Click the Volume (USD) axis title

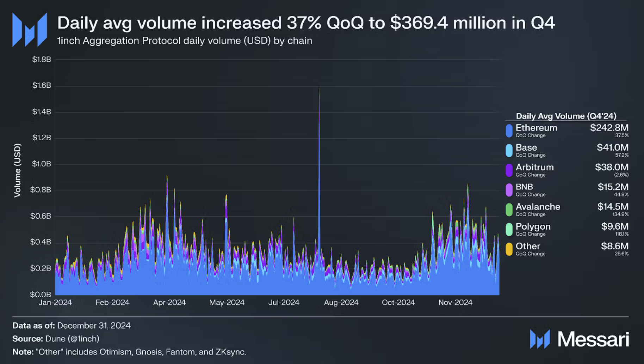point(17,170)
